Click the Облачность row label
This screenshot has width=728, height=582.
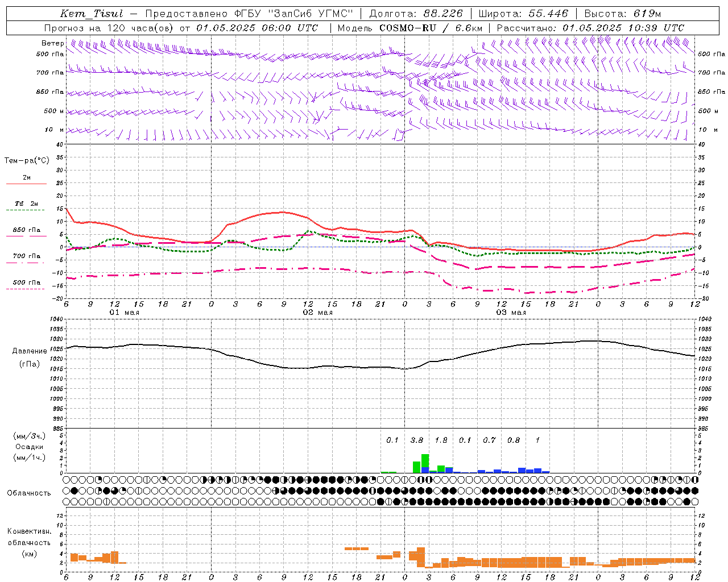coord(28,493)
